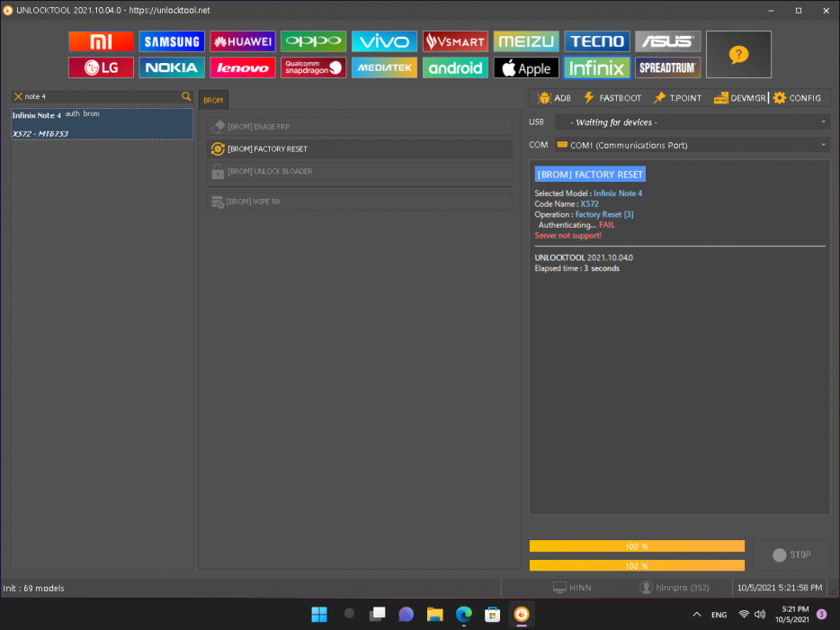Clear the model search with X icon
The image size is (840, 630).
(18, 96)
